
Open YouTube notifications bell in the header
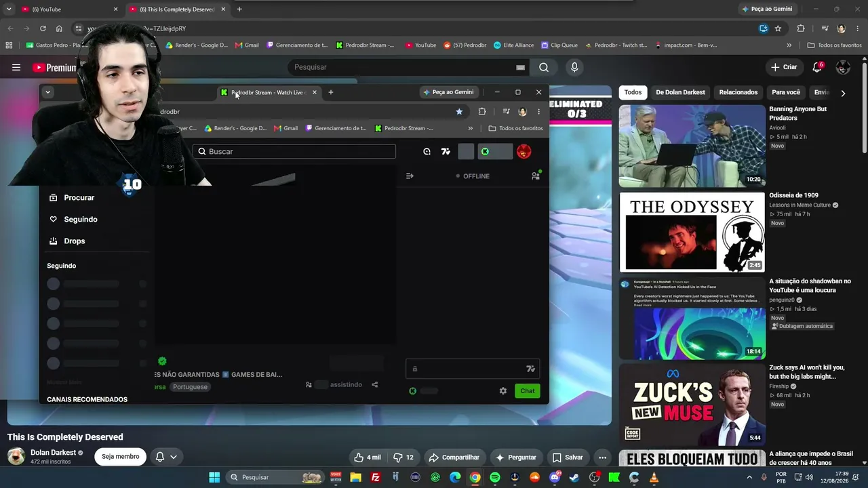pos(818,67)
